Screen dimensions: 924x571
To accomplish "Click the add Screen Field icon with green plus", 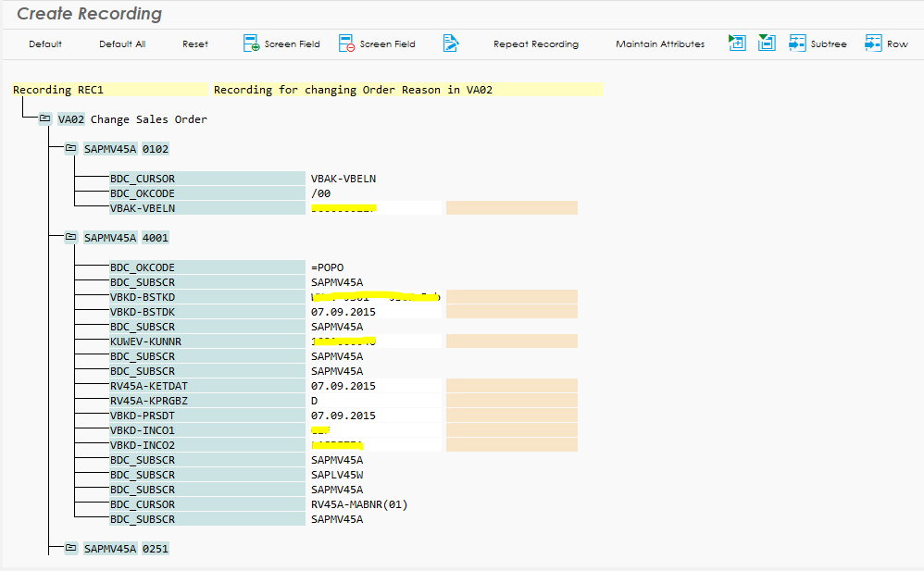I will 252,43.
